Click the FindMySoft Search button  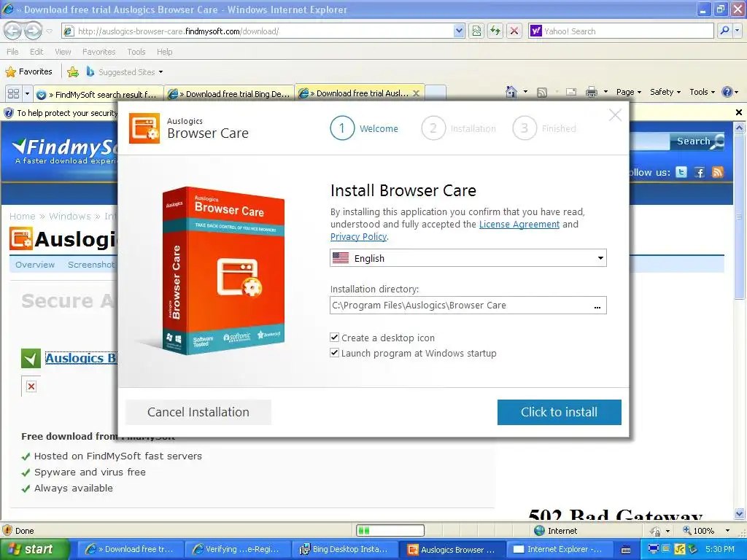pyautogui.click(x=697, y=141)
